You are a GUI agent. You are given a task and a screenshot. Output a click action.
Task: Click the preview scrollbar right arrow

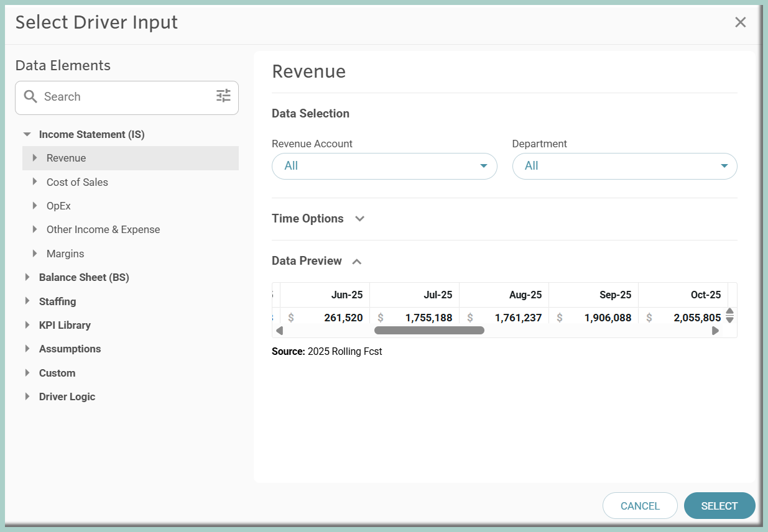(715, 331)
